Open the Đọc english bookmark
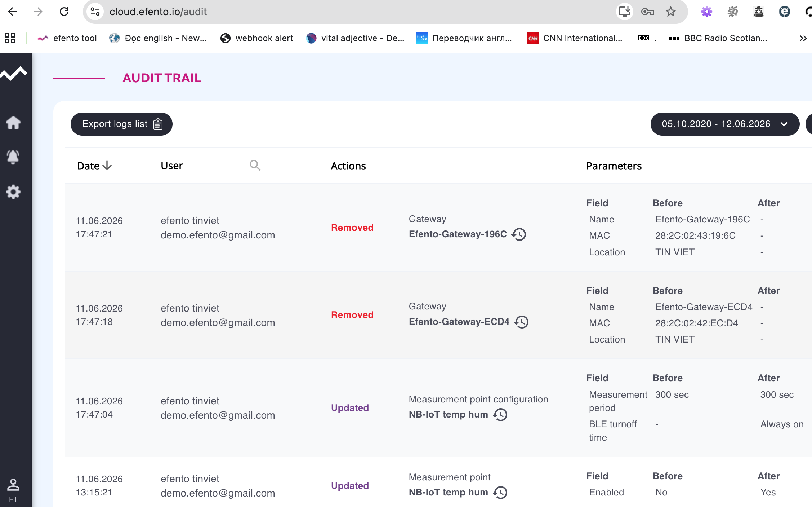 158,38
